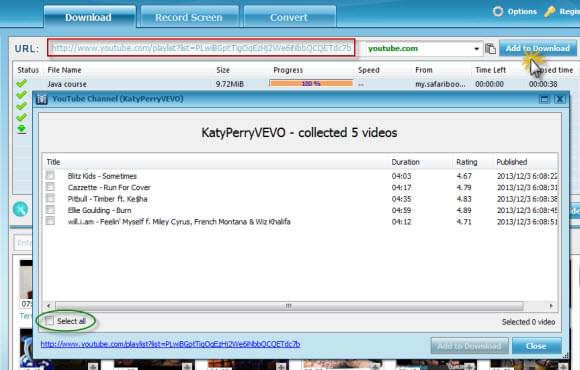The width and height of the screenshot is (580, 370).
Task: Click the Progress column header
Action: coord(288,70)
